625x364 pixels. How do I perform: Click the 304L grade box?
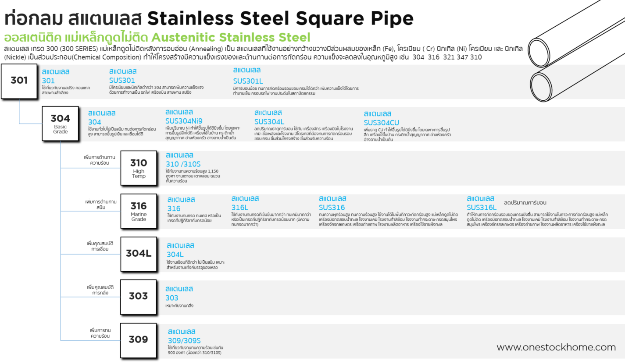139,254
